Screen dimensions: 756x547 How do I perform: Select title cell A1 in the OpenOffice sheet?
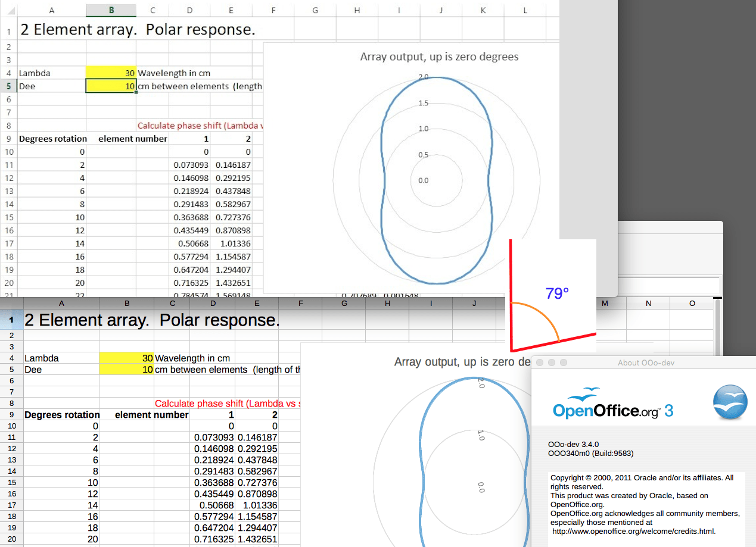(61, 320)
